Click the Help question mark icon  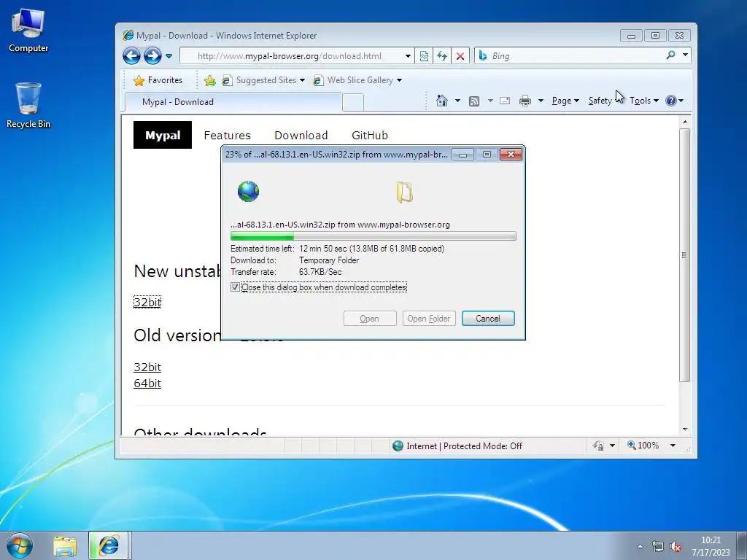671,101
